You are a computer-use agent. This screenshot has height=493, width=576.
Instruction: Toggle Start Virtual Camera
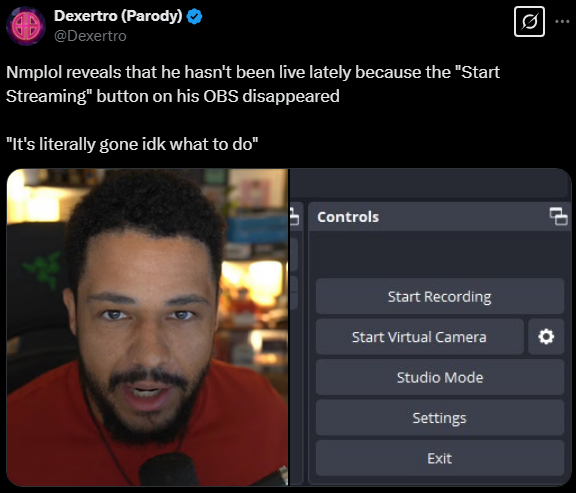point(420,337)
